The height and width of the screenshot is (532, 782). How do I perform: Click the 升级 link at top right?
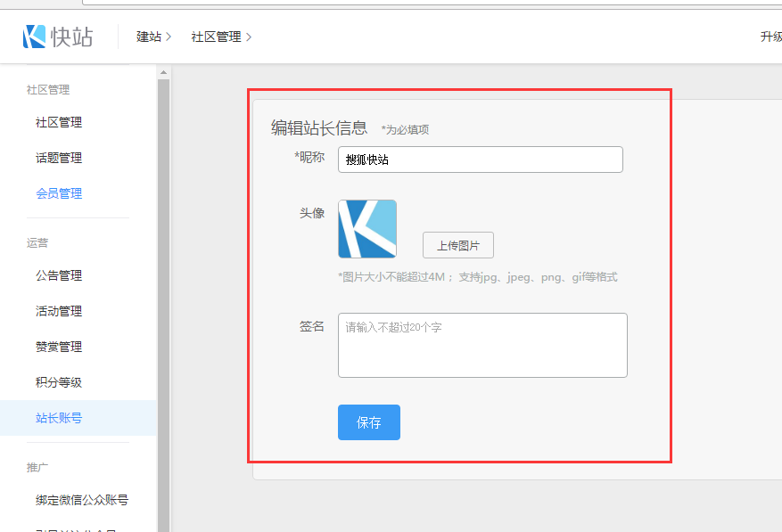(x=770, y=37)
